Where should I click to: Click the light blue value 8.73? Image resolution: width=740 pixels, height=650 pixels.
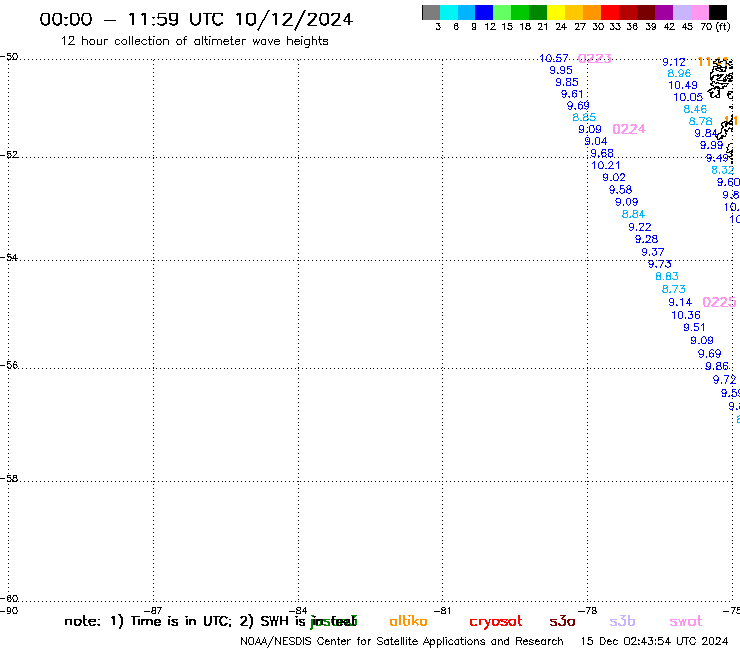(x=673, y=289)
